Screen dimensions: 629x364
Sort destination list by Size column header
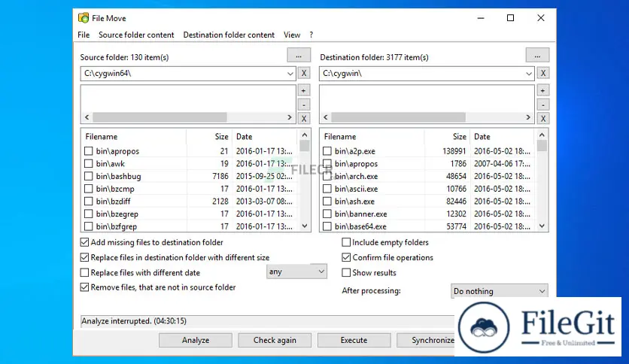click(x=459, y=137)
